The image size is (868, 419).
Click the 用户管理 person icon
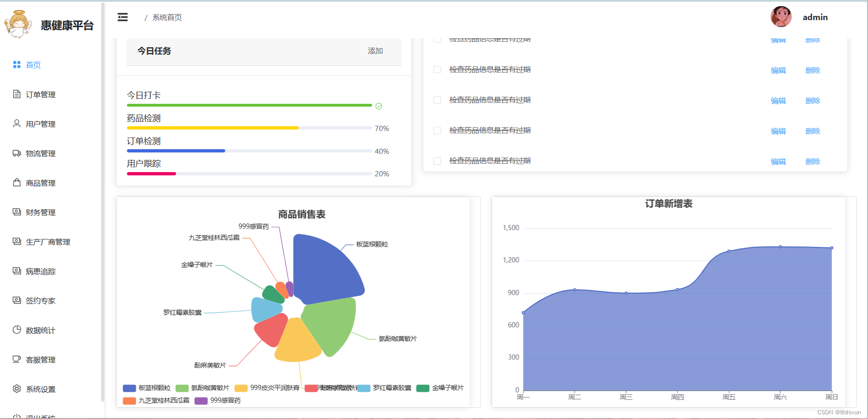[17, 123]
